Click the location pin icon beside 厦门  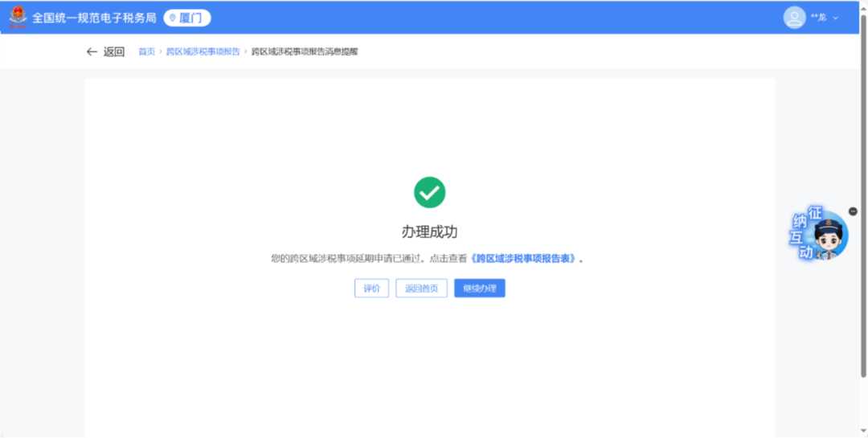172,18
